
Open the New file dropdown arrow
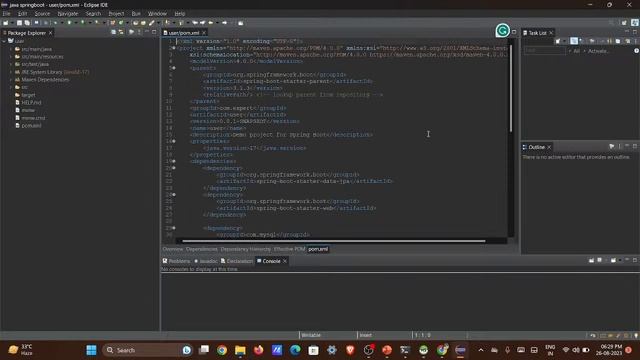pyautogui.click(x=12, y=23)
